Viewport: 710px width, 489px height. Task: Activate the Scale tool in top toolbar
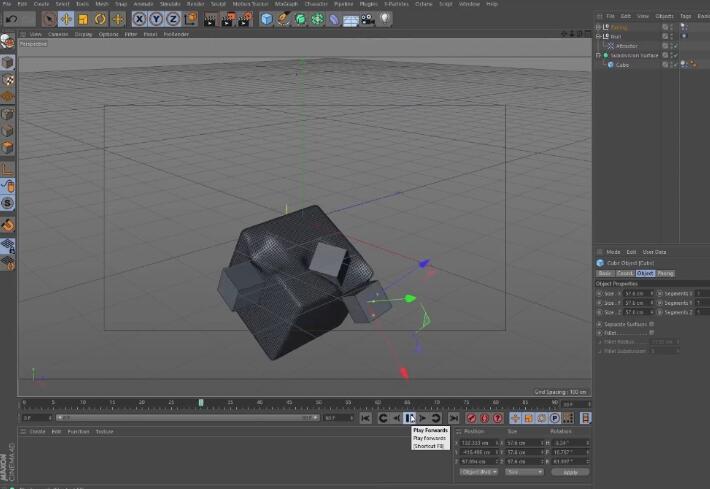pos(83,19)
